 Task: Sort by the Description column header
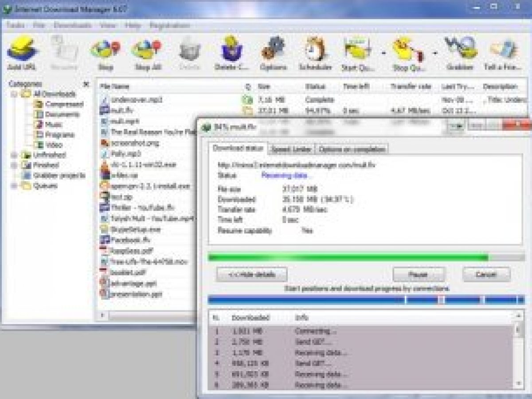pos(500,86)
